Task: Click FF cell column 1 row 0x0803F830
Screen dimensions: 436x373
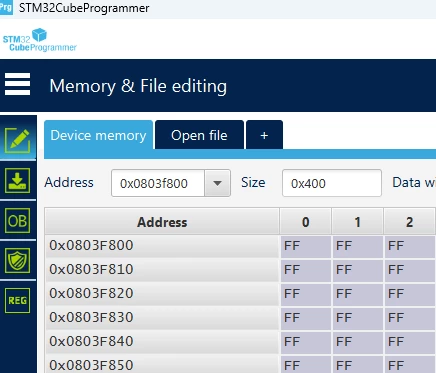Action: (x=358, y=318)
